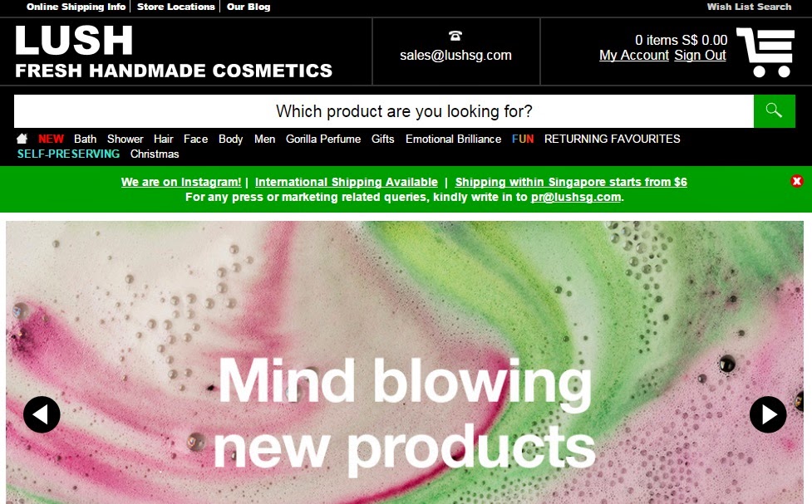This screenshot has height=504, width=812.
Task: Open My Account link
Action: click(634, 56)
